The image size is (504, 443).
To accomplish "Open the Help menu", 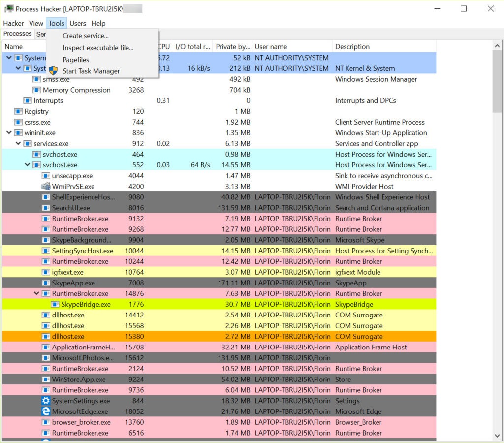I will 98,23.
